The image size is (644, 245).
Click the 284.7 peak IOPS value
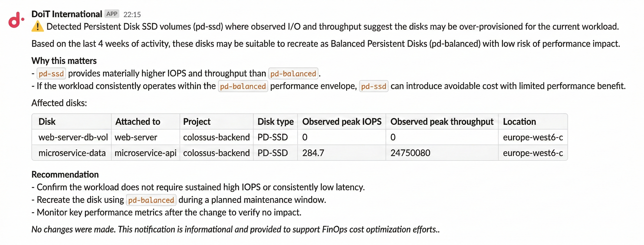[x=313, y=153]
